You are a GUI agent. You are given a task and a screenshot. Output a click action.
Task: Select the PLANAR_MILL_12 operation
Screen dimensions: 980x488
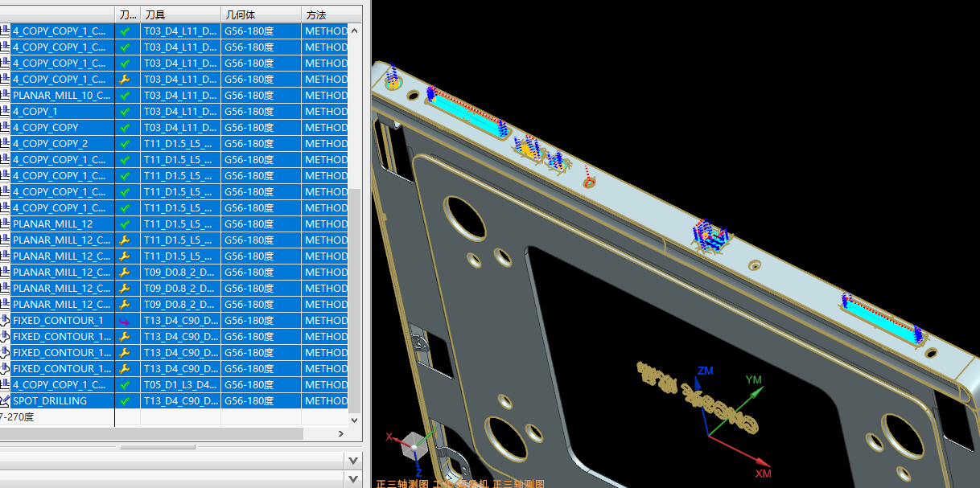click(53, 223)
